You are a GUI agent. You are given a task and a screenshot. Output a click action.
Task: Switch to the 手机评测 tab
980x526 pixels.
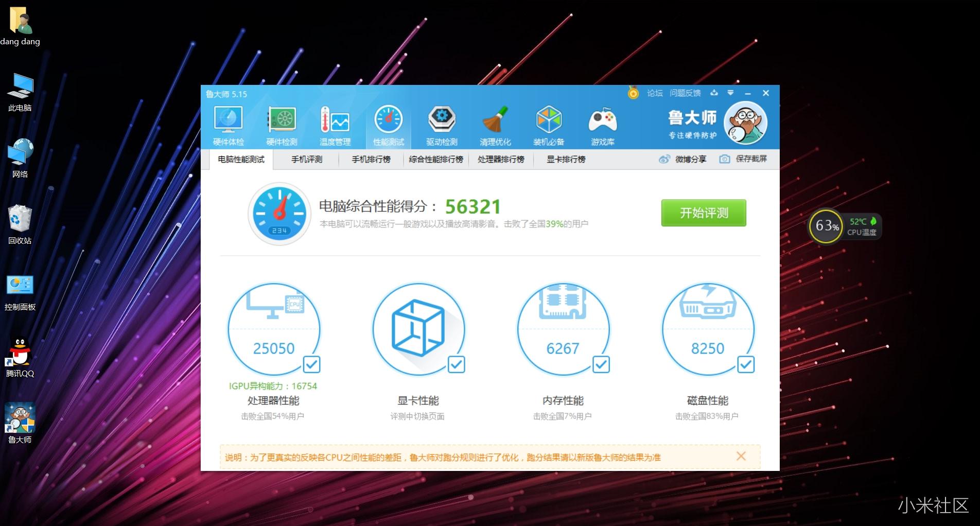307,160
